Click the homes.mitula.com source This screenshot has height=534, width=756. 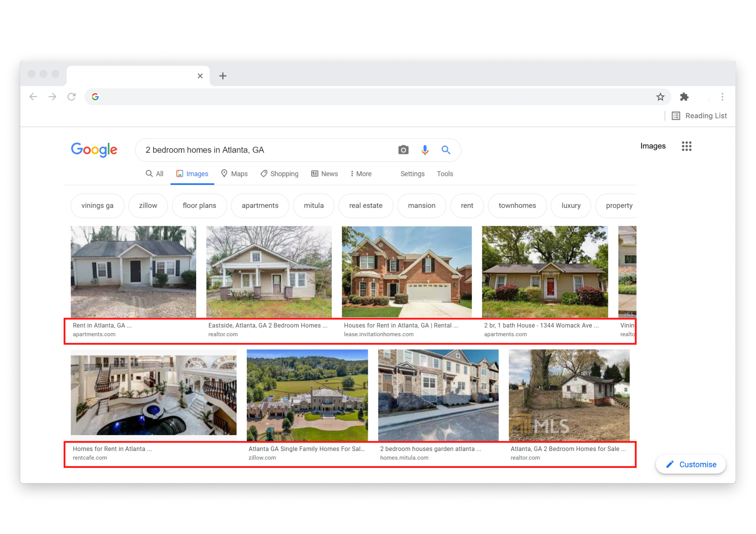coord(404,458)
